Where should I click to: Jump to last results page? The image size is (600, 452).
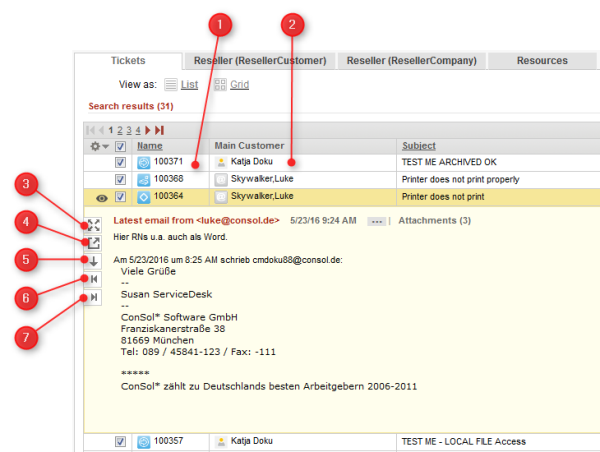click(x=160, y=131)
